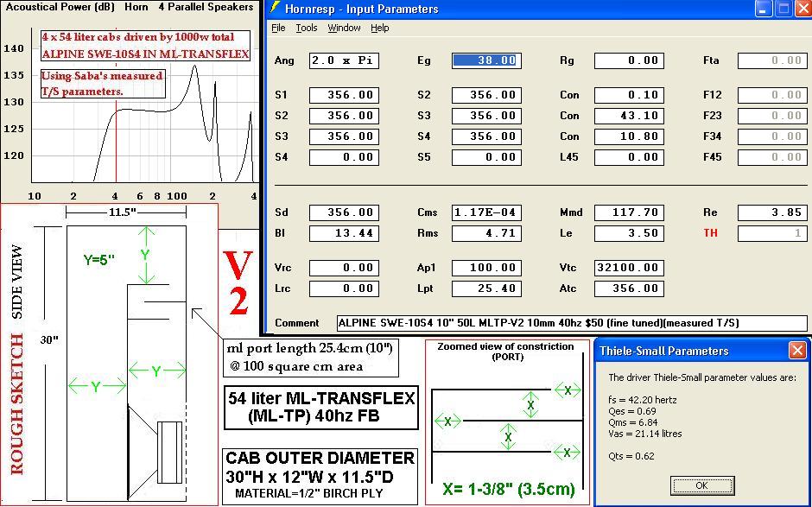Open the Help menu
812x507 pixels.
click(x=379, y=28)
